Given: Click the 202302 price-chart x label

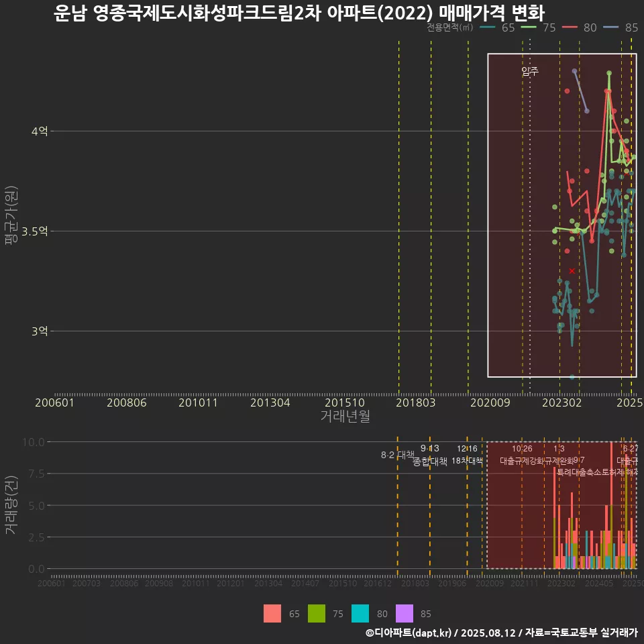Looking at the screenshot, I should pyautogui.click(x=562, y=402).
